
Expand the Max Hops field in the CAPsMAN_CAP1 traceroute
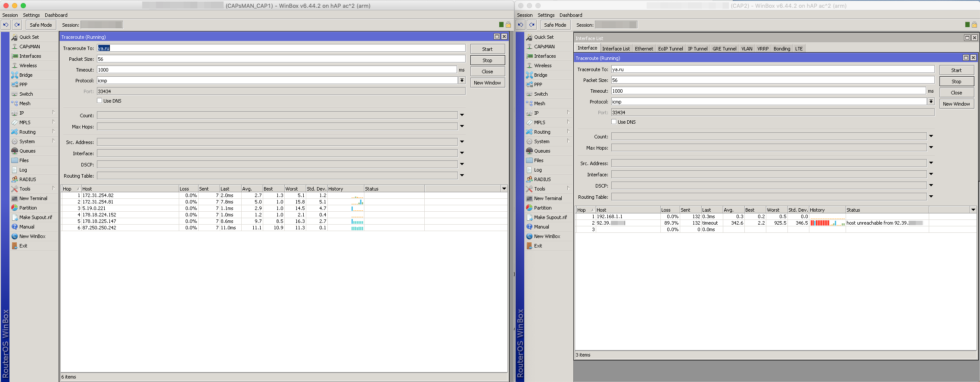pyautogui.click(x=462, y=126)
